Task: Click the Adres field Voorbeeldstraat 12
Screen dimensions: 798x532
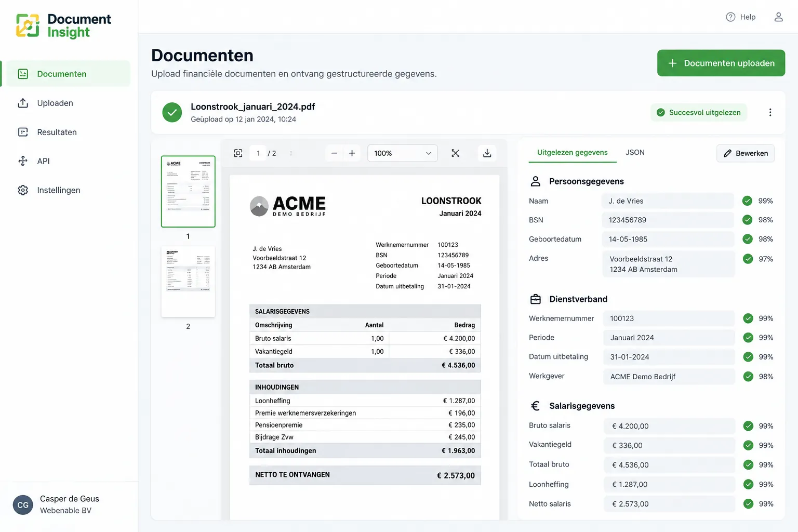Action: (668, 264)
